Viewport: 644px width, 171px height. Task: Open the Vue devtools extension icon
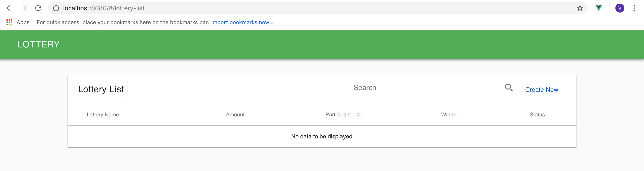(x=599, y=8)
